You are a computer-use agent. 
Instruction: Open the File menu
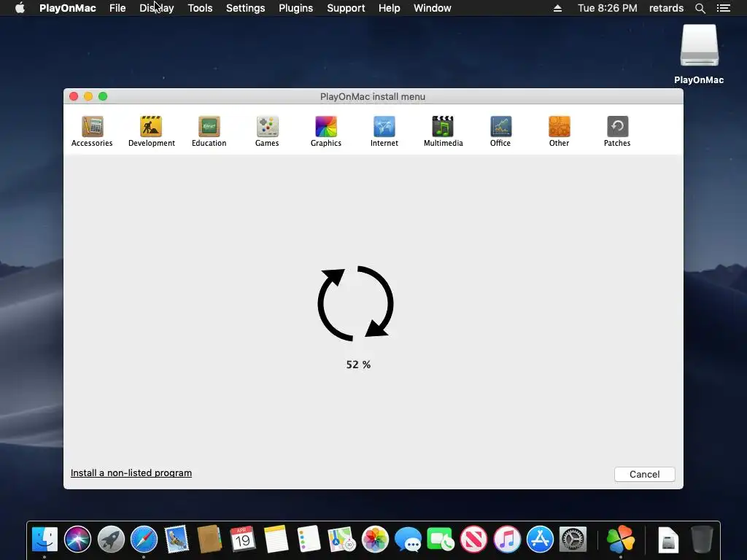click(117, 8)
